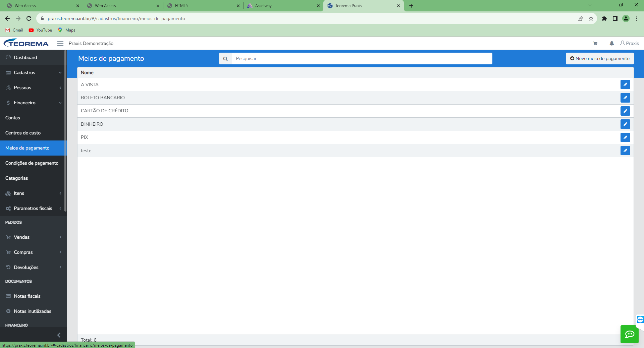Open Gmail bookmark
644x348 pixels.
tap(14, 30)
